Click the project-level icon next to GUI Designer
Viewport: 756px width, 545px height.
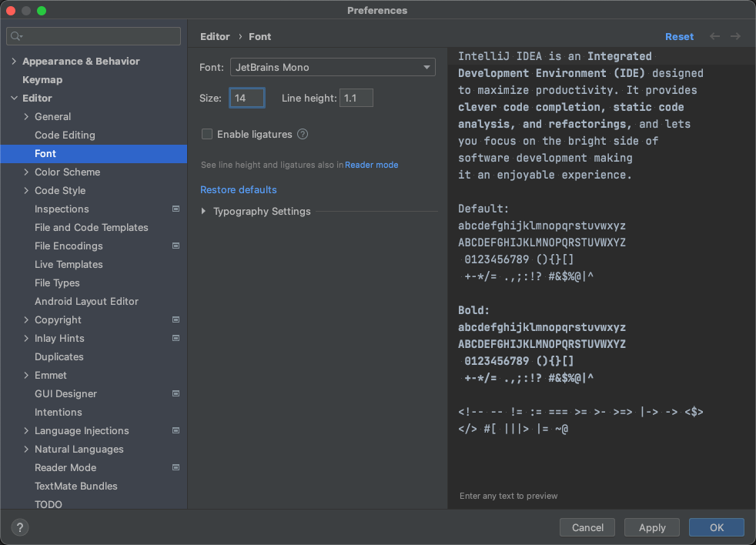(x=176, y=393)
